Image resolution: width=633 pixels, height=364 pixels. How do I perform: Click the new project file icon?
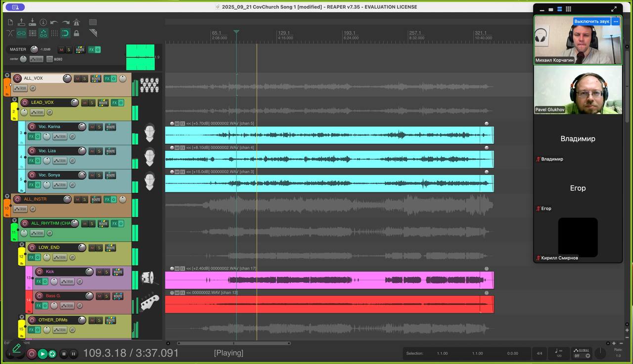10,22
